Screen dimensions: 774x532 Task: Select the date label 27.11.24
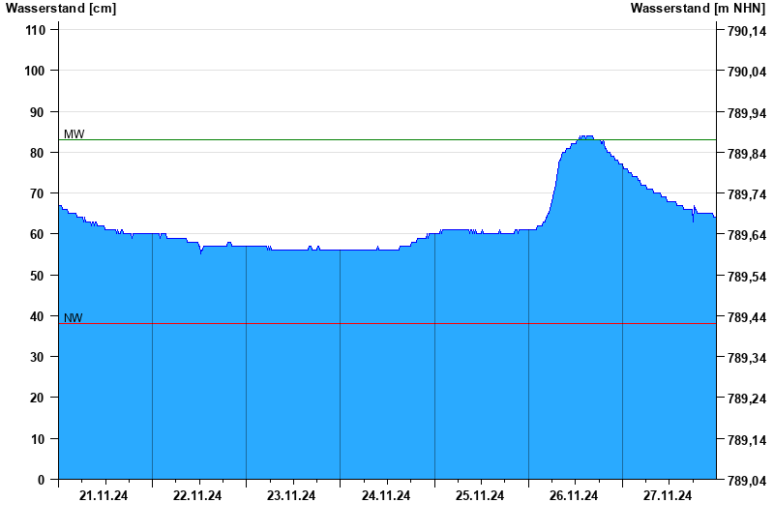point(668,495)
